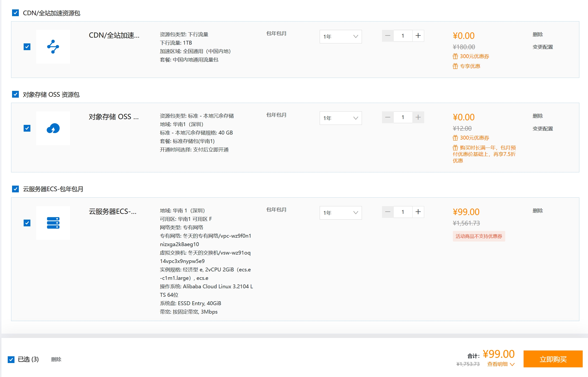Click the 专享优惠 gift icon

pyautogui.click(x=455, y=66)
